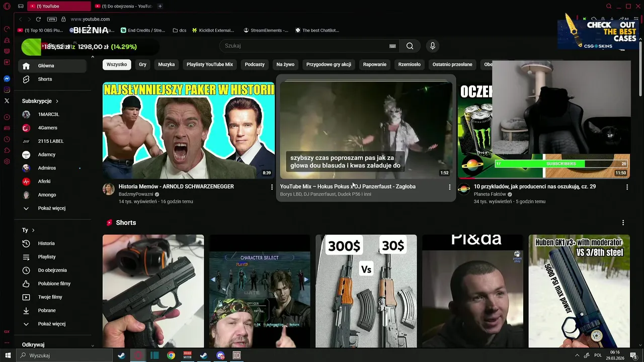Click POL language indicator in tray
Viewport: 644px width, 362px height.
point(598,355)
